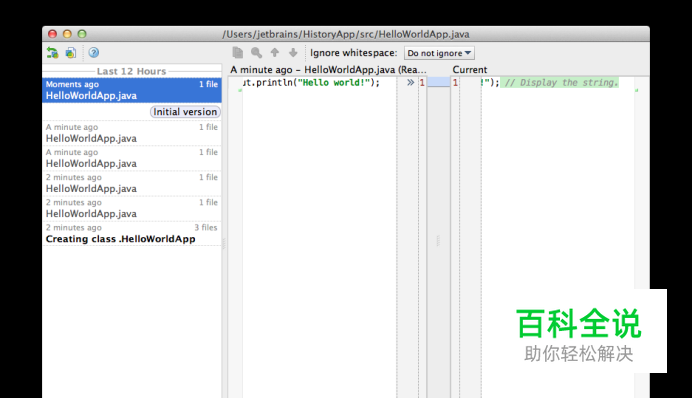Click the Create Patch icon
Image resolution: width=692 pixels, height=398 pixels.
(71, 53)
